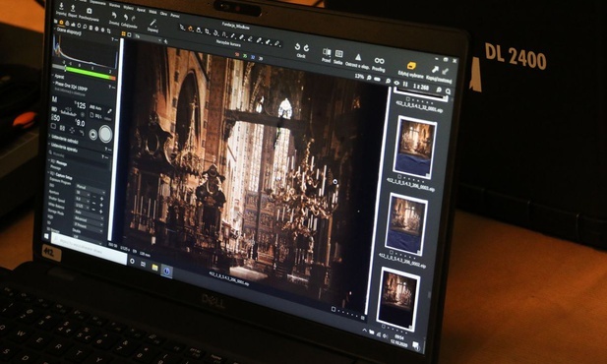The height and width of the screenshot is (364, 607).
Task: Tick the select checkbox under main viewer image
Action: (x=334, y=309)
